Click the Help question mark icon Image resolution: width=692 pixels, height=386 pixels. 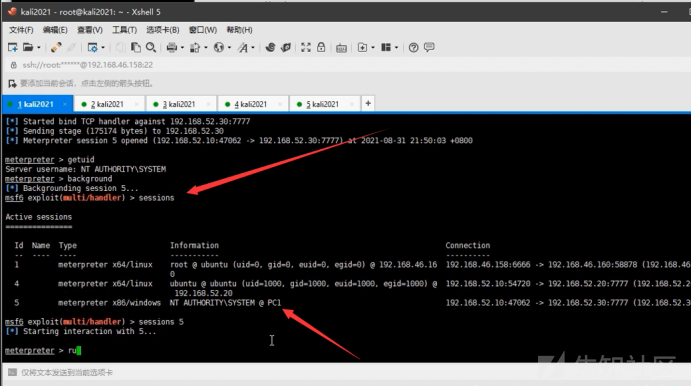(x=414, y=47)
